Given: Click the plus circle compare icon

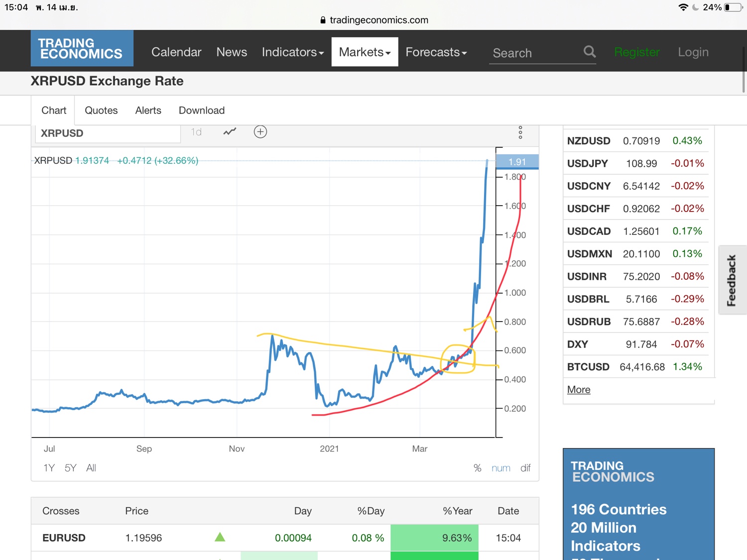Looking at the screenshot, I should [x=260, y=132].
